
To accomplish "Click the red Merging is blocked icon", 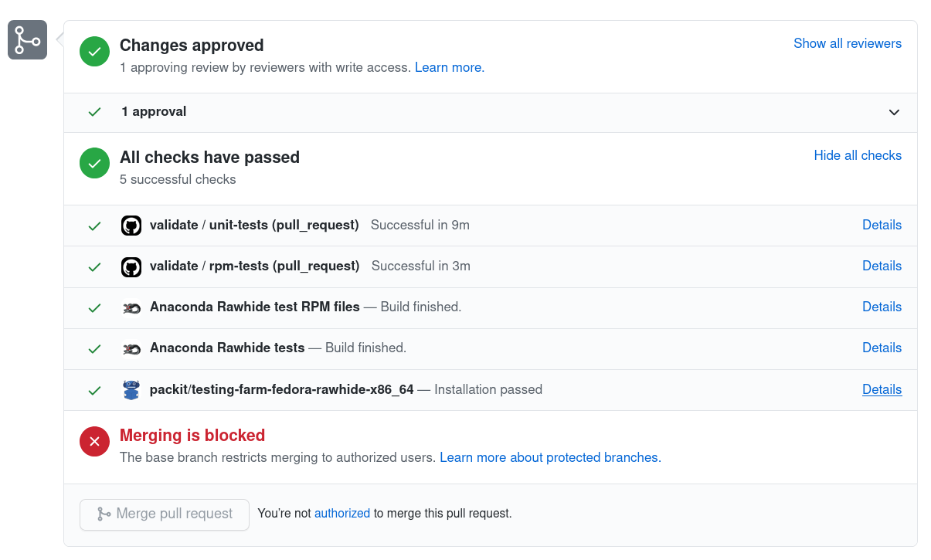I will 94,442.
